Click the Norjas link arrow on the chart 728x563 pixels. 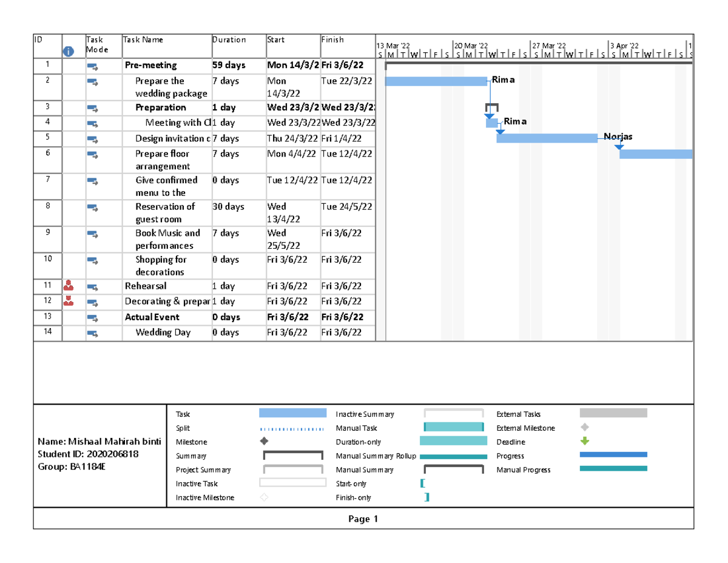pyautogui.click(x=619, y=146)
